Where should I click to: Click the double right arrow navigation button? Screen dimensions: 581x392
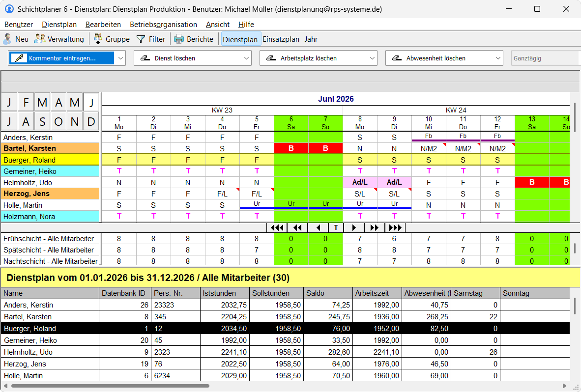point(374,227)
